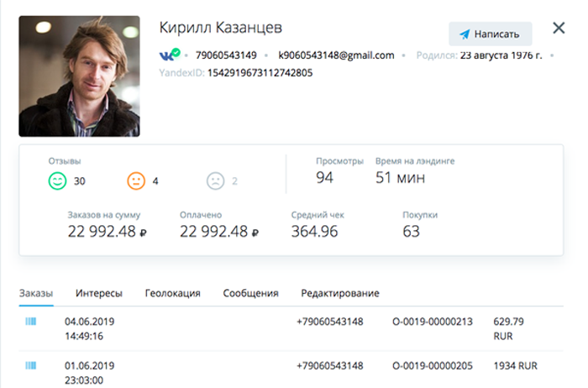Click the YandexID number value
This screenshot has height=388, width=588.
pos(260,73)
